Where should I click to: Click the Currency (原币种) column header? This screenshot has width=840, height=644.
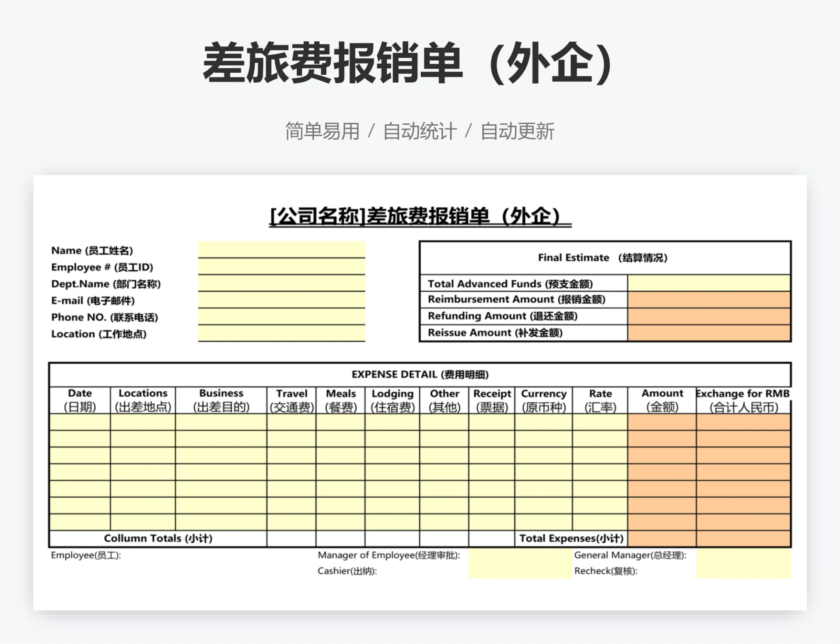click(544, 400)
